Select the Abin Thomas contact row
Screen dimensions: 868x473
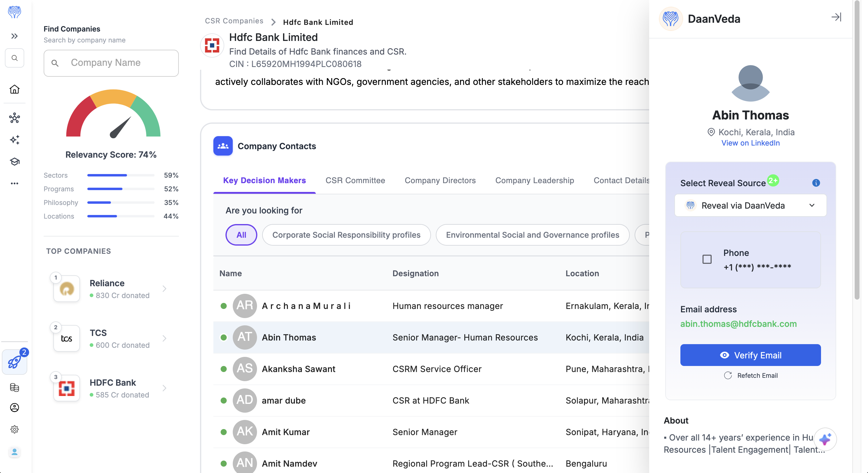click(x=431, y=337)
